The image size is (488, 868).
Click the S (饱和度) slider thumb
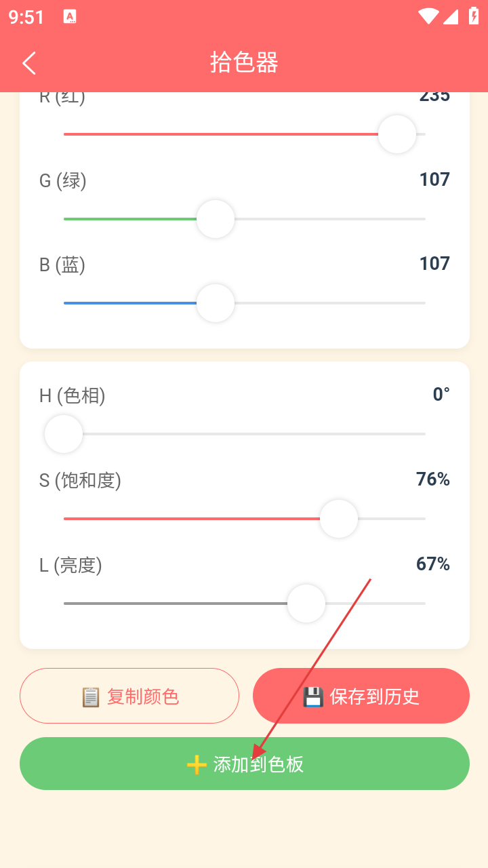point(339,519)
